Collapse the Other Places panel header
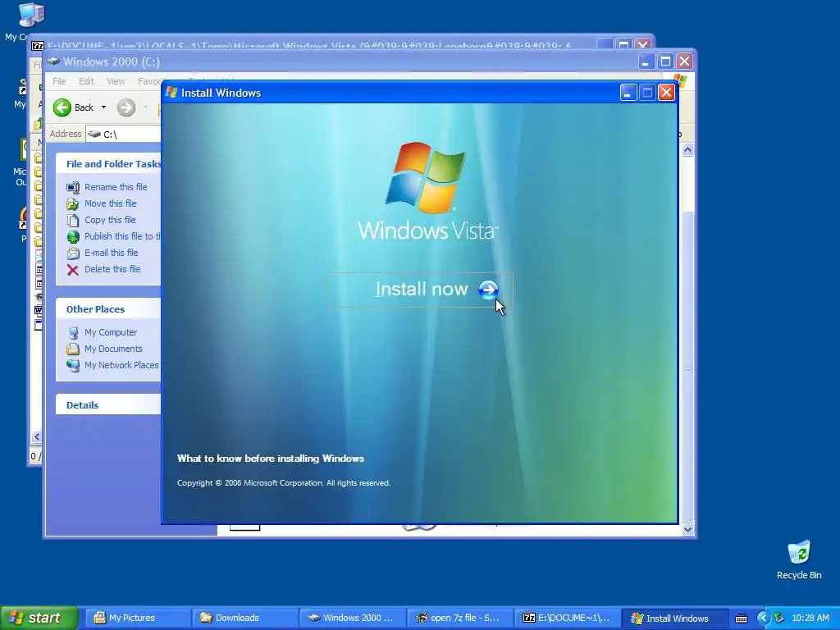 108,309
